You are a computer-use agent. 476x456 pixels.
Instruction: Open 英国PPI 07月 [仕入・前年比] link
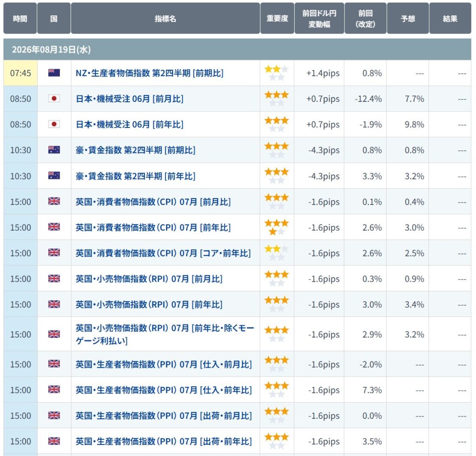coord(164,390)
